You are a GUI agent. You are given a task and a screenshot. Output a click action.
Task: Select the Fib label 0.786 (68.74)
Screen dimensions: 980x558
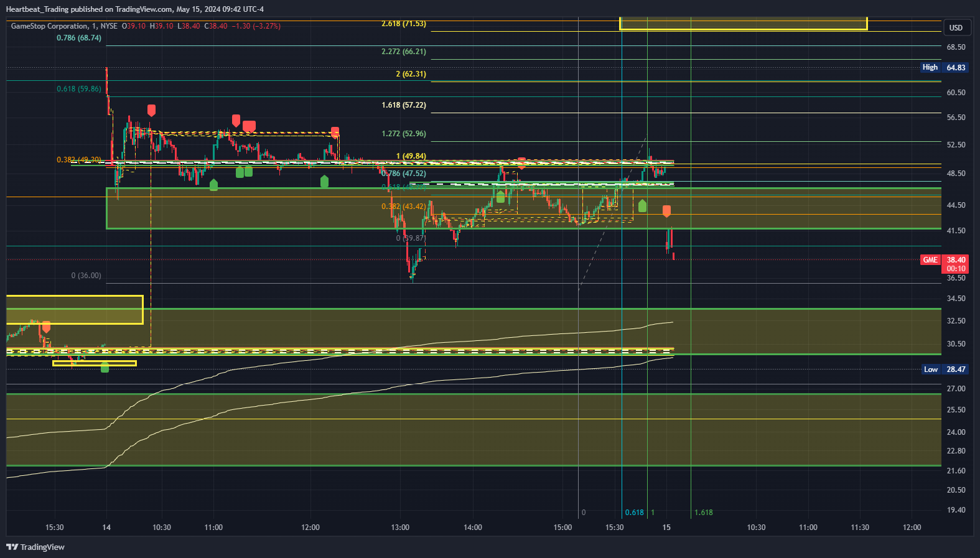[79, 38]
